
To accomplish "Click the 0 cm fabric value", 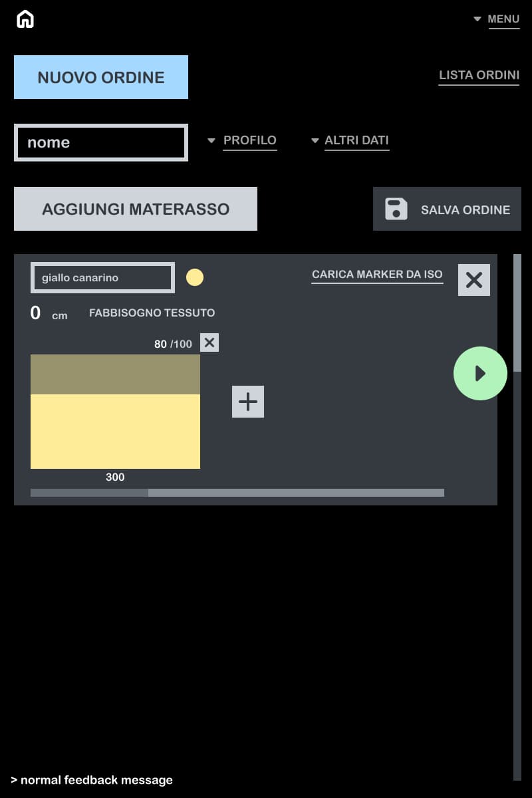I will tap(49, 313).
